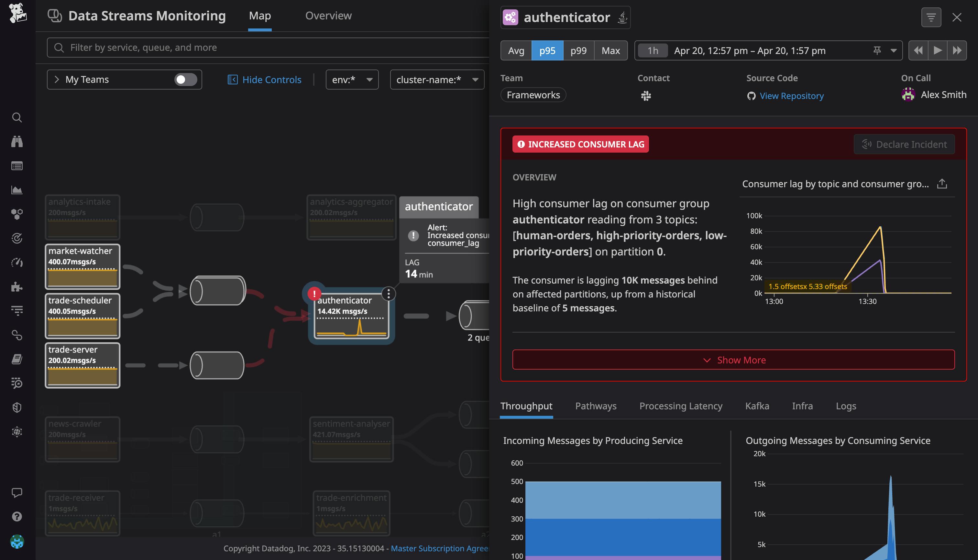Screen dimensions: 978x560
Task: Open the puzzle piece integrations icon
Action: coord(17,287)
